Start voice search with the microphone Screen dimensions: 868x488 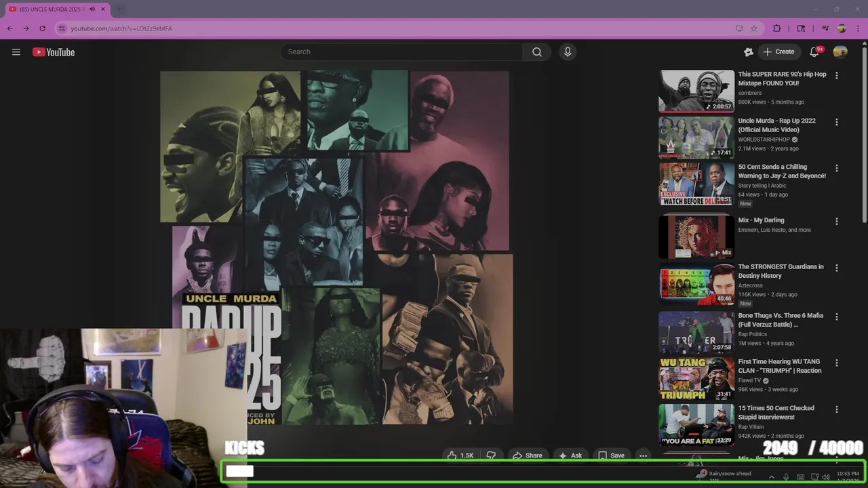click(568, 52)
